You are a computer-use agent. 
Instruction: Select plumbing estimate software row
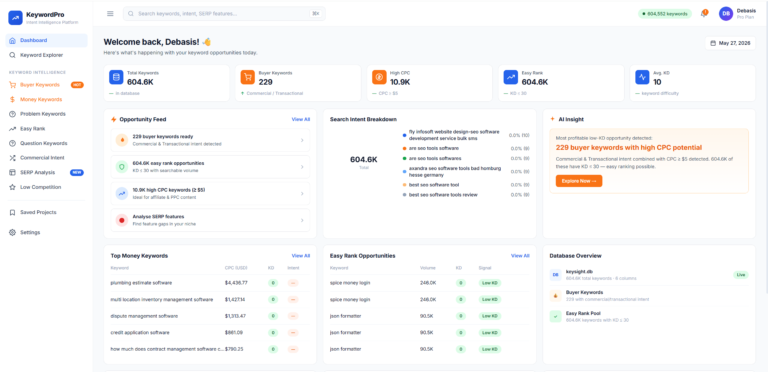click(x=210, y=283)
